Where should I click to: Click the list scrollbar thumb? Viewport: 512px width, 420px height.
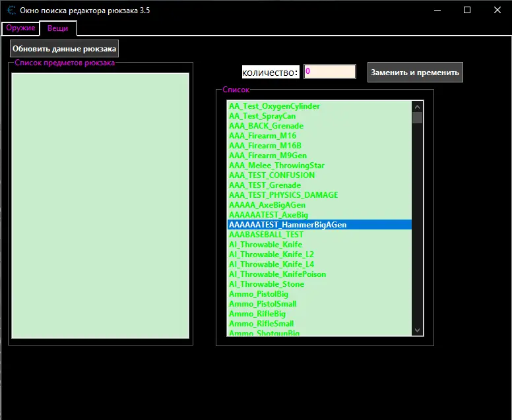click(417, 118)
